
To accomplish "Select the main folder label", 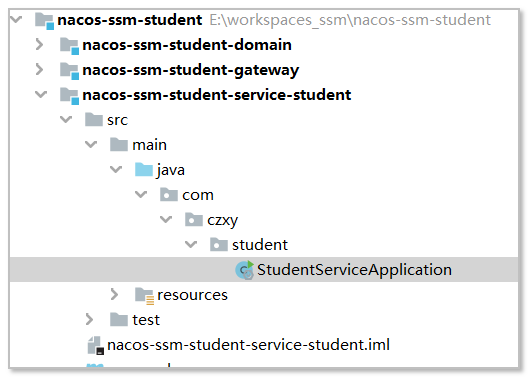I will pos(150,145).
